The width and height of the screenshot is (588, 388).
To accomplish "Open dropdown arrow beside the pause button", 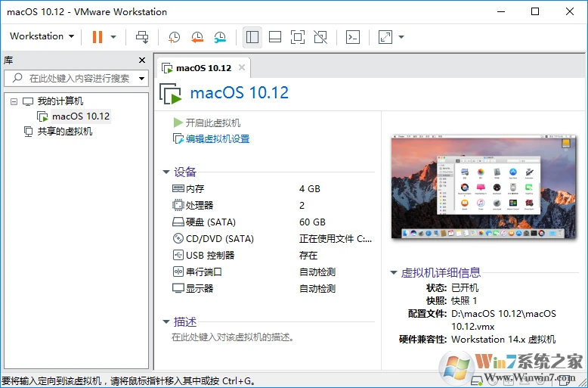I will pyautogui.click(x=113, y=36).
